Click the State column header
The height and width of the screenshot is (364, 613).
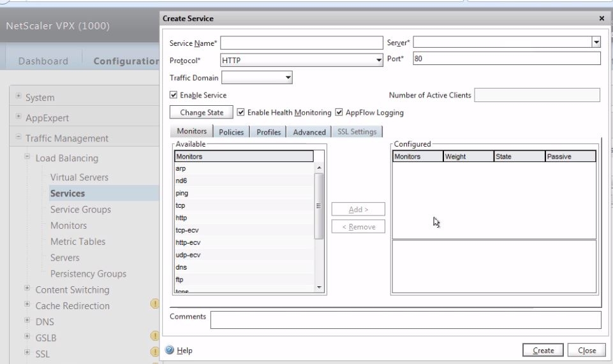click(x=520, y=156)
